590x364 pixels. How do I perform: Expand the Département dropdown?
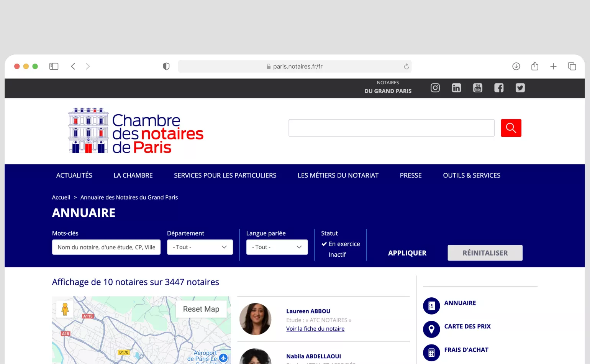pos(200,247)
